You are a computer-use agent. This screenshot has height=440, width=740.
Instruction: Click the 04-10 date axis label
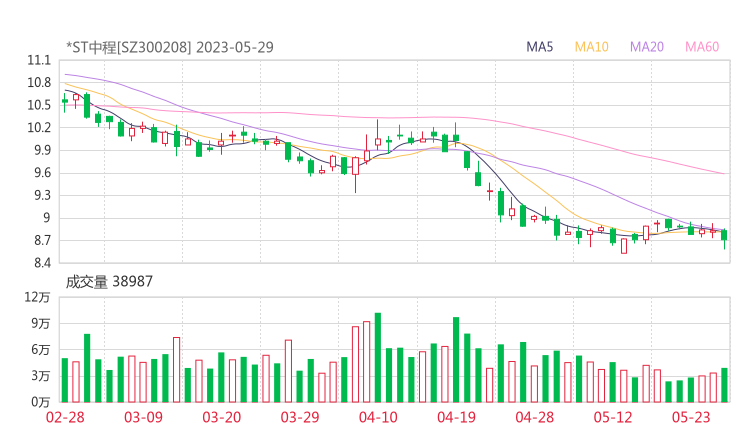pos(378,417)
